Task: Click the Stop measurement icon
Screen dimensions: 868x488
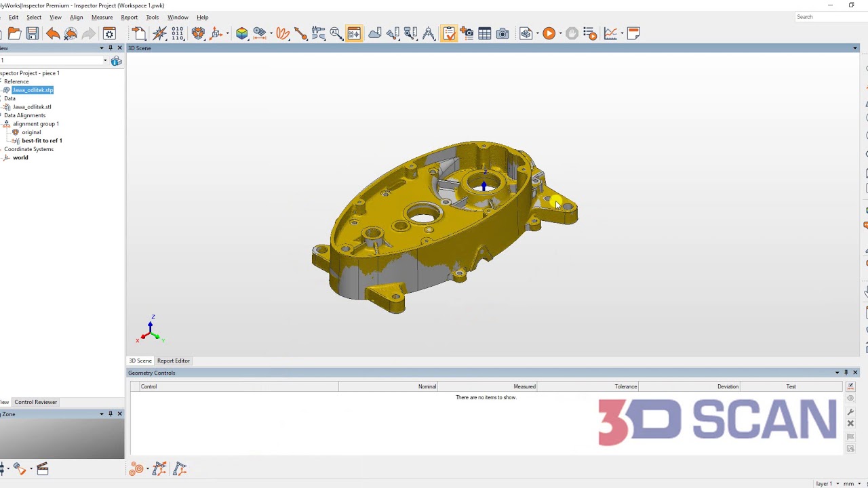Action: (x=571, y=33)
